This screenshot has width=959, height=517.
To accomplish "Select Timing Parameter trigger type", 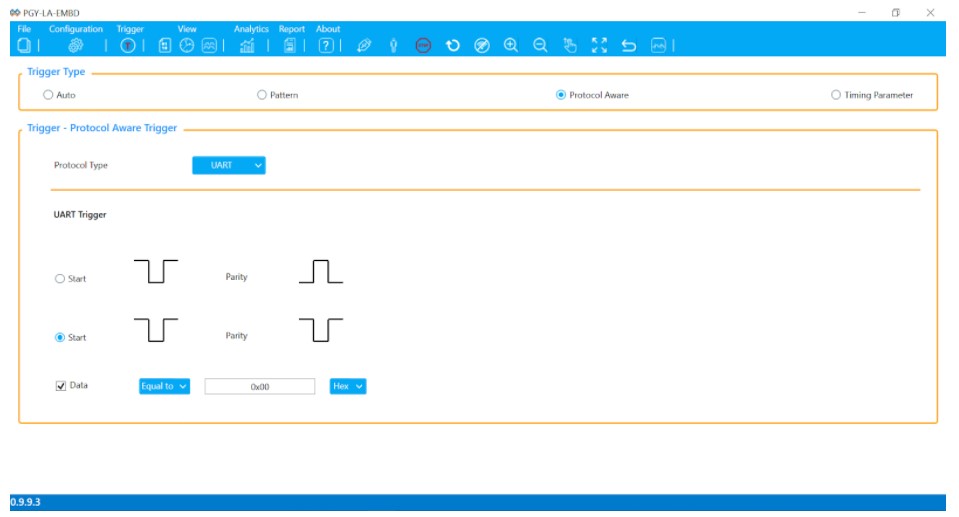I will (x=835, y=95).
